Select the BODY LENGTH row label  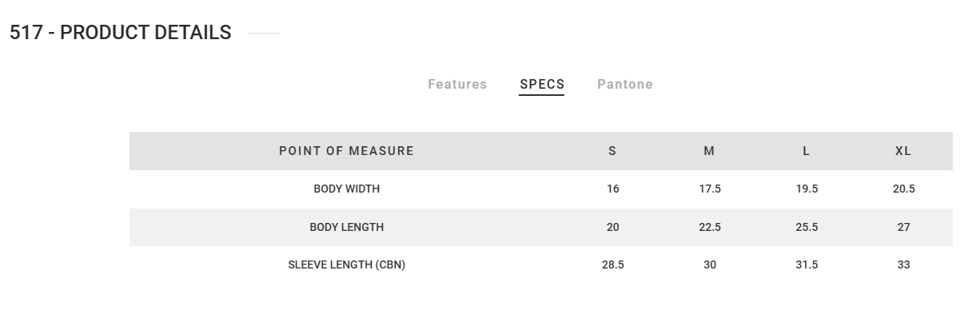[x=346, y=227]
